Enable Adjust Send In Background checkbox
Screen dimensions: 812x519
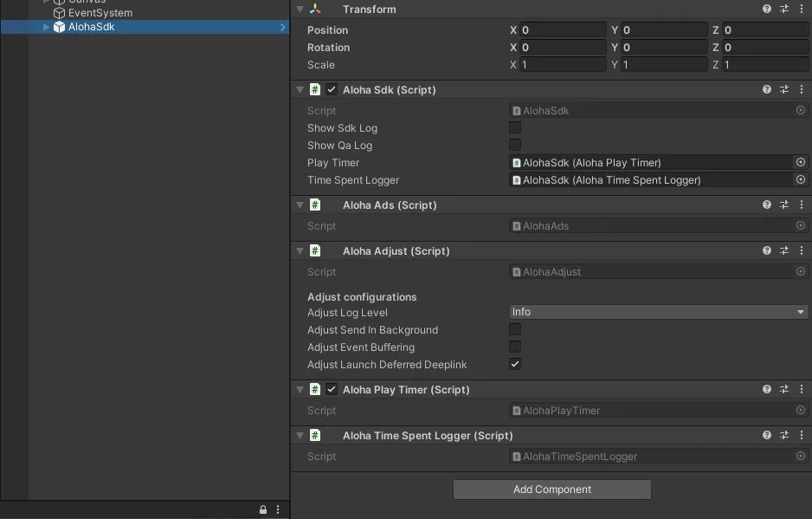coord(515,329)
